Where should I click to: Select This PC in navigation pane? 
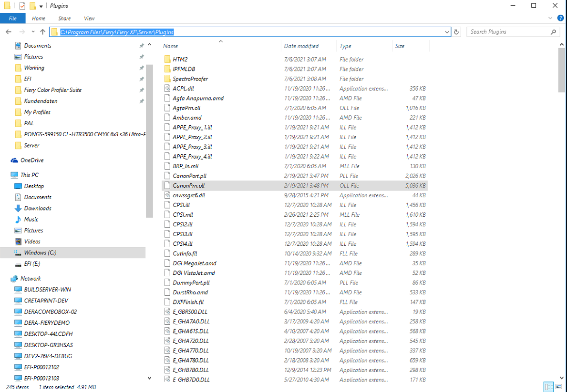tap(29, 175)
